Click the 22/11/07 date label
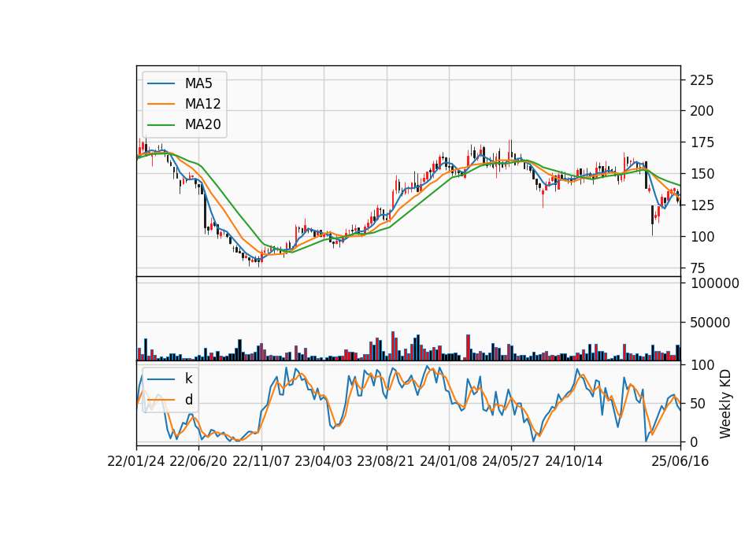The width and height of the screenshot is (756, 543). [261, 461]
